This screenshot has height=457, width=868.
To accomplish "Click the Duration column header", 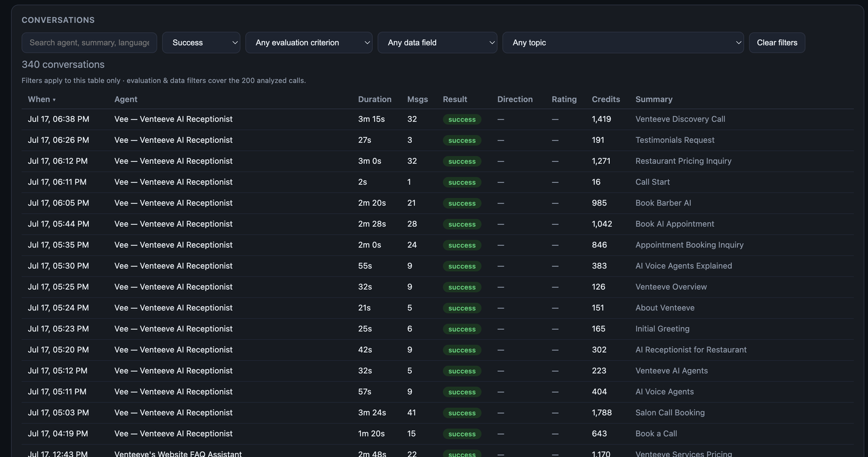I will 375,99.
